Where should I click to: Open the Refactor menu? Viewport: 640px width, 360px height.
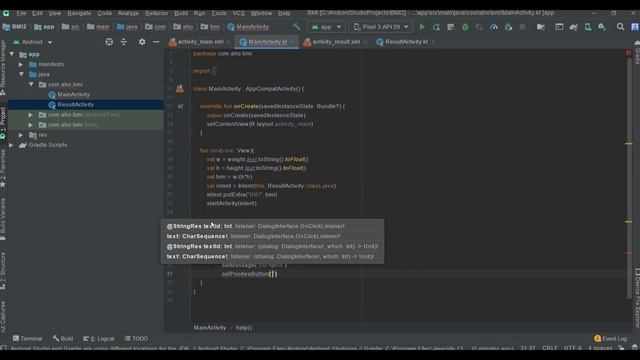[x=156, y=13]
